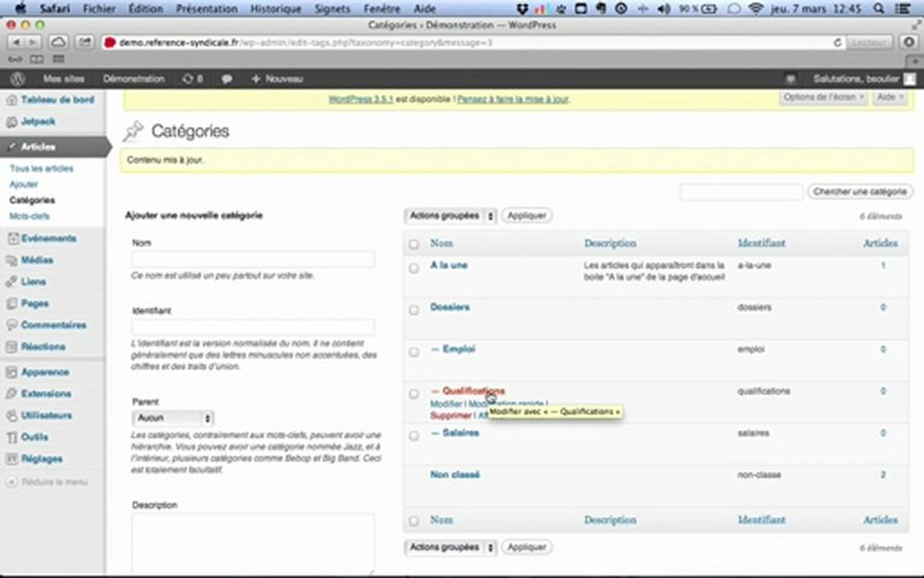
Task: Open Tous les articles submenu link
Action: pyautogui.click(x=41, y=169)
